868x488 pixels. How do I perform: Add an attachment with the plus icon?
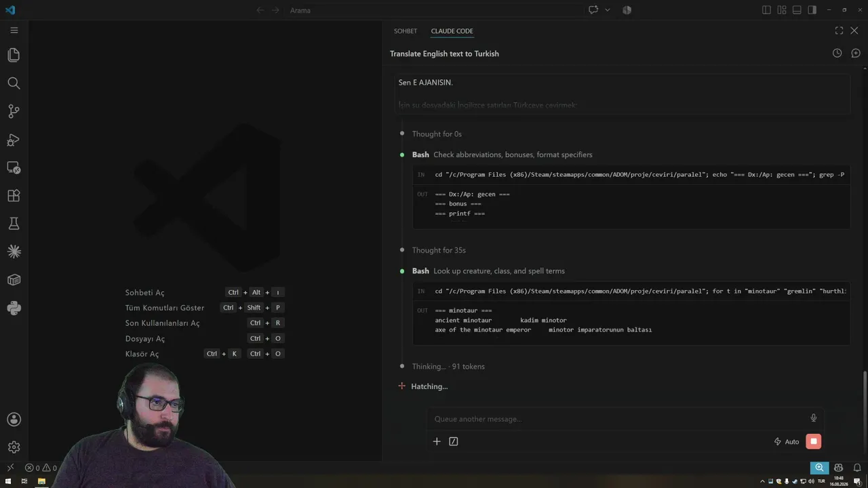pyautogui.click(x=437, y=441)
